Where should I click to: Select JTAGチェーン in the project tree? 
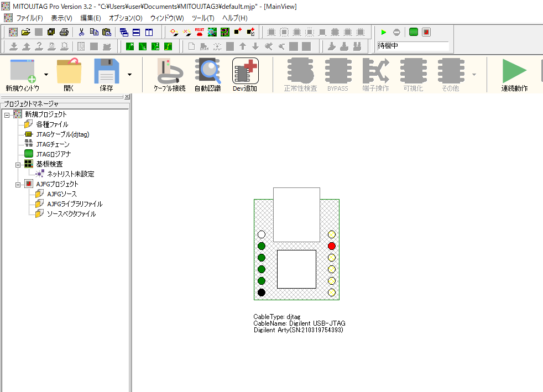tap(53, 144)
